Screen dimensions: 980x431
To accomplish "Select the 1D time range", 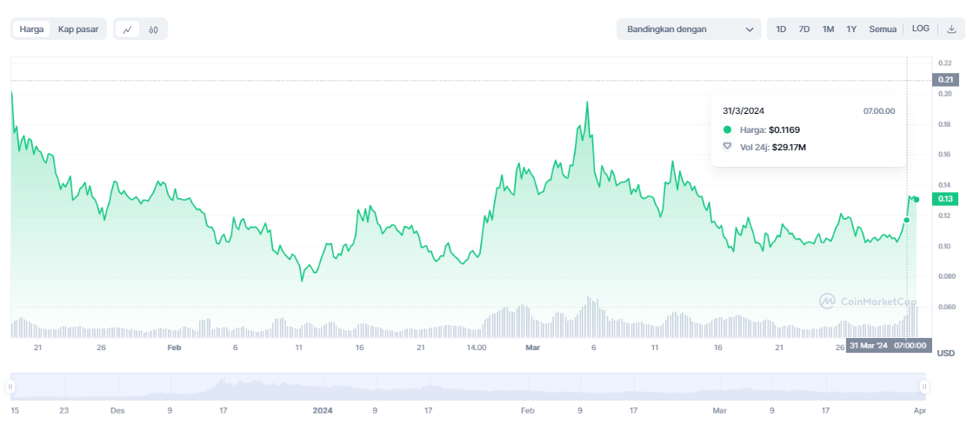I will [781, 30].
